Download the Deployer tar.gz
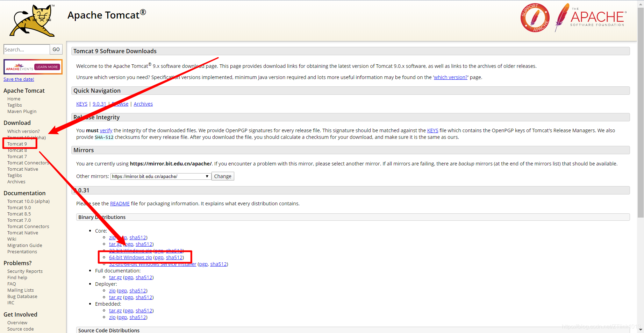Screen dimensions: 644x333 coord(115,297)
